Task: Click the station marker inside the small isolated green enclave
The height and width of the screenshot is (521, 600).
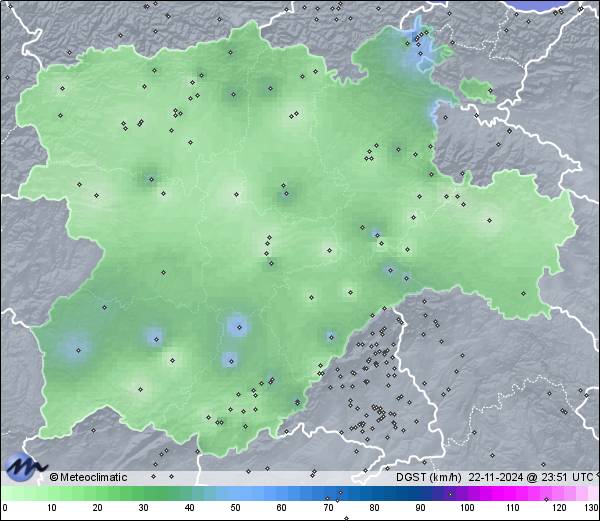Action: coord(491,91)
